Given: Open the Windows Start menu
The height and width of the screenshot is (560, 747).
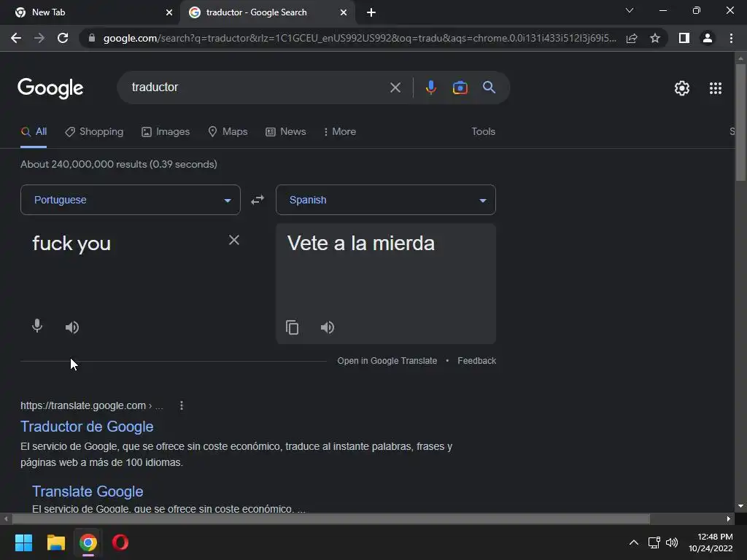Looking at the screenshot, I should point(23,542).
